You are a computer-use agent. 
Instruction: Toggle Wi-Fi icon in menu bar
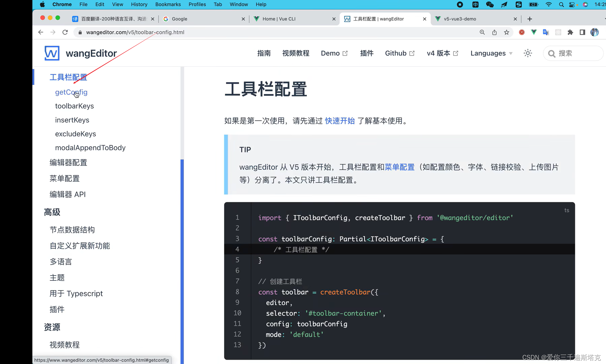(549, 4)
